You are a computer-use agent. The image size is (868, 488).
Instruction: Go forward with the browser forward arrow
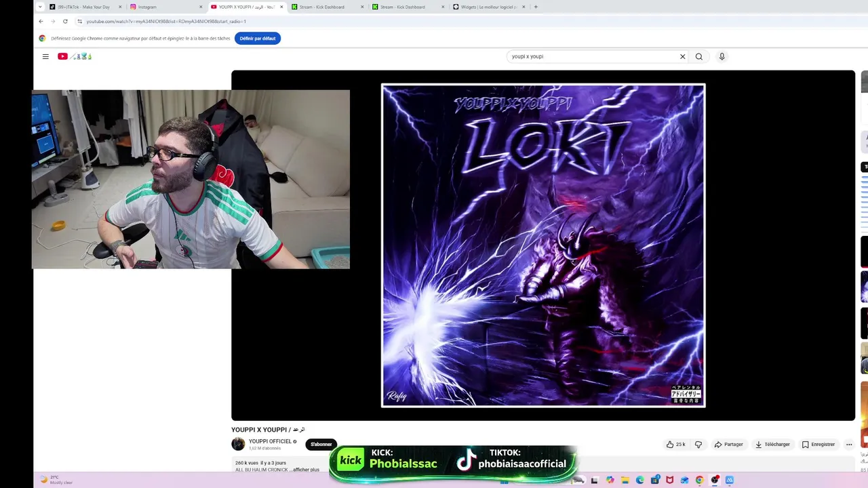(x=53, y=21)
